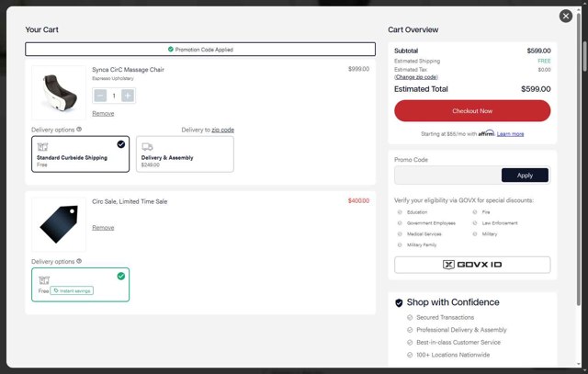Click the Circ Sale, Limited Time Sale title
Image resolution: width=588 pixels, height=374 pixels.
[x=130, y=201]
